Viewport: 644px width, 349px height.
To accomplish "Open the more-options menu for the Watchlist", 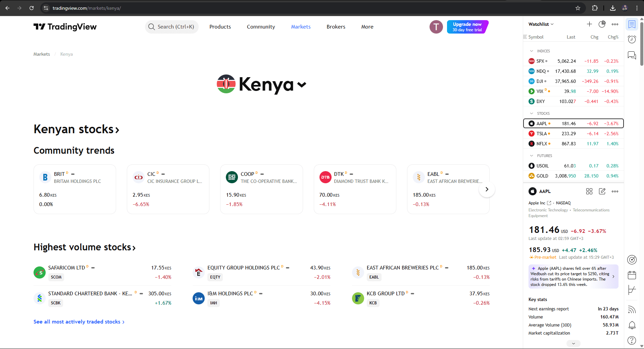I will [615, 24].
